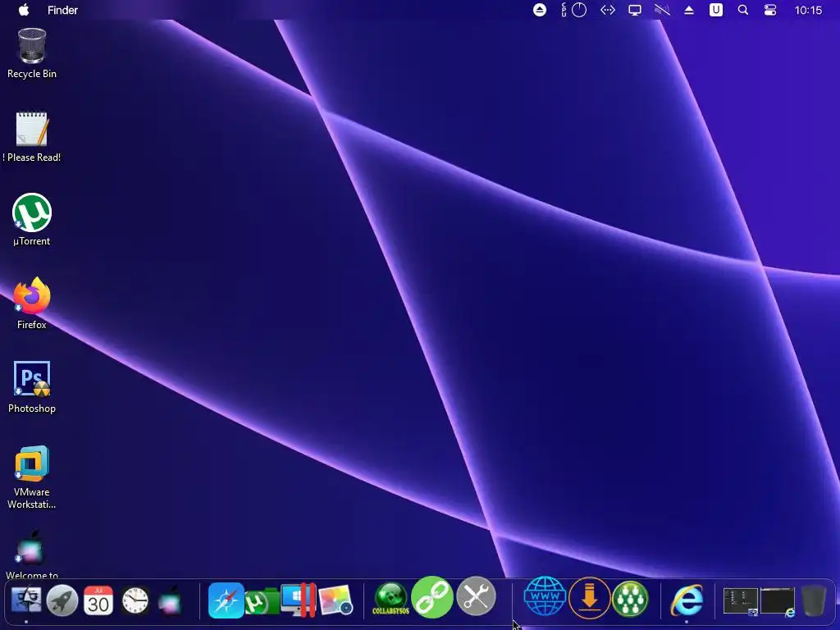Click the green chain link dock icon
840x630 pixels.
click(431, 597)
